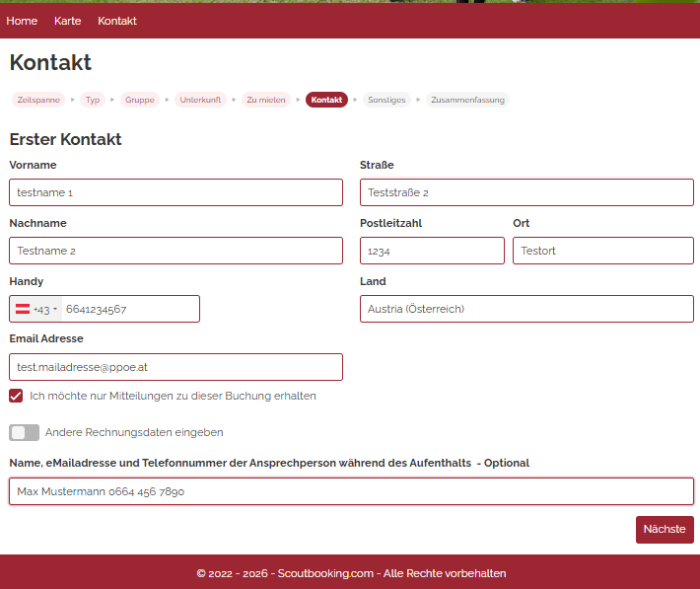The width and height of the screenshot is (700, 589).
Task: Click the Scoutbooking.com footer link
Action: pos(325,573)
